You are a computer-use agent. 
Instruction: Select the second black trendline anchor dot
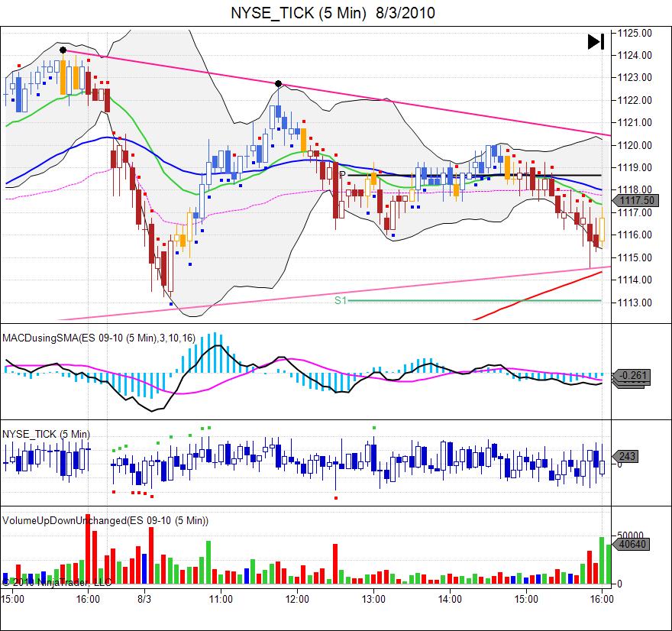point(279,83)
